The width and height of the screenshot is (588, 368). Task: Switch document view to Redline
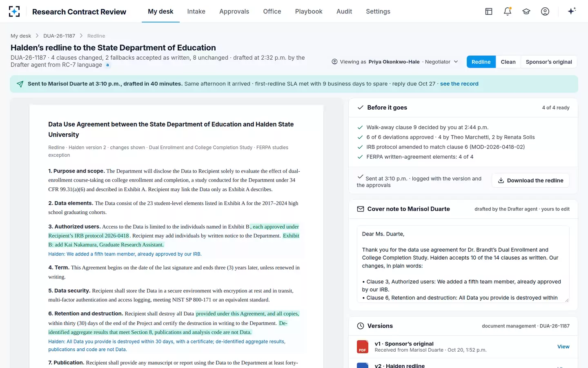click(x=481, y=62)
